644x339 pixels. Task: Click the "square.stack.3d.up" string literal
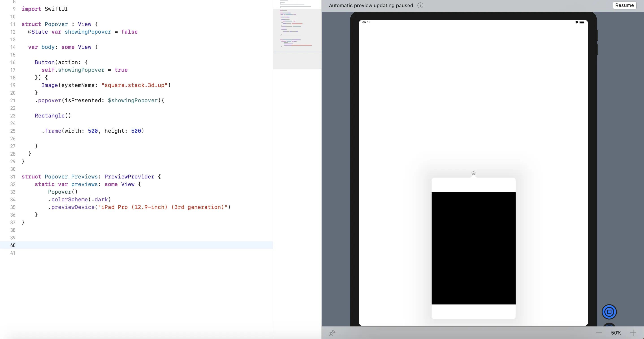134,85
